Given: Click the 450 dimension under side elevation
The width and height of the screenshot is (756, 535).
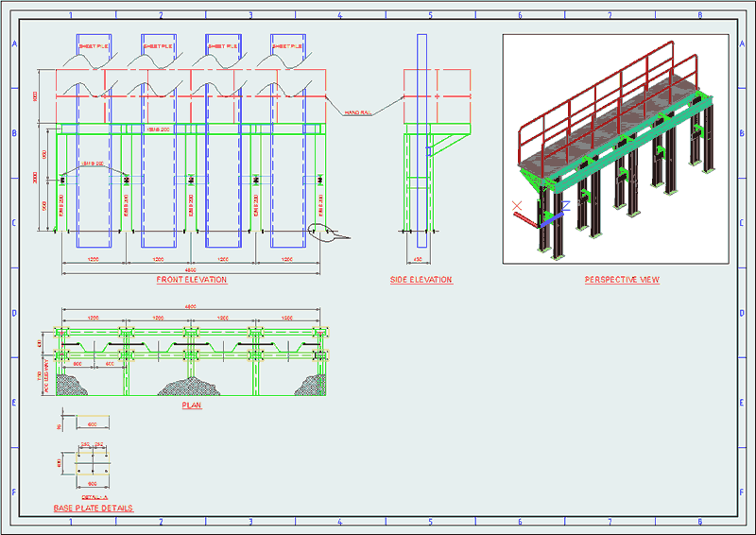Looking at the screenshot, I should pyautogui.click(x=418, y=260).
